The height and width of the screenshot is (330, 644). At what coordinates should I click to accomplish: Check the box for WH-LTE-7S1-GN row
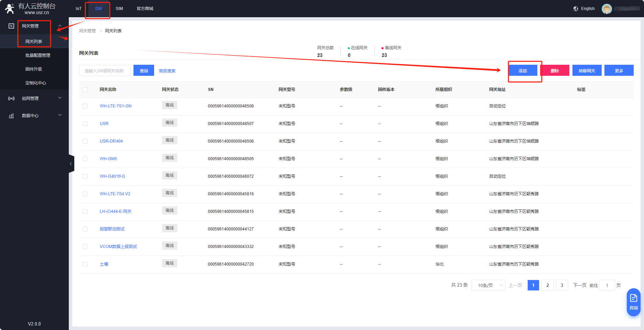(x=85, y=106)
